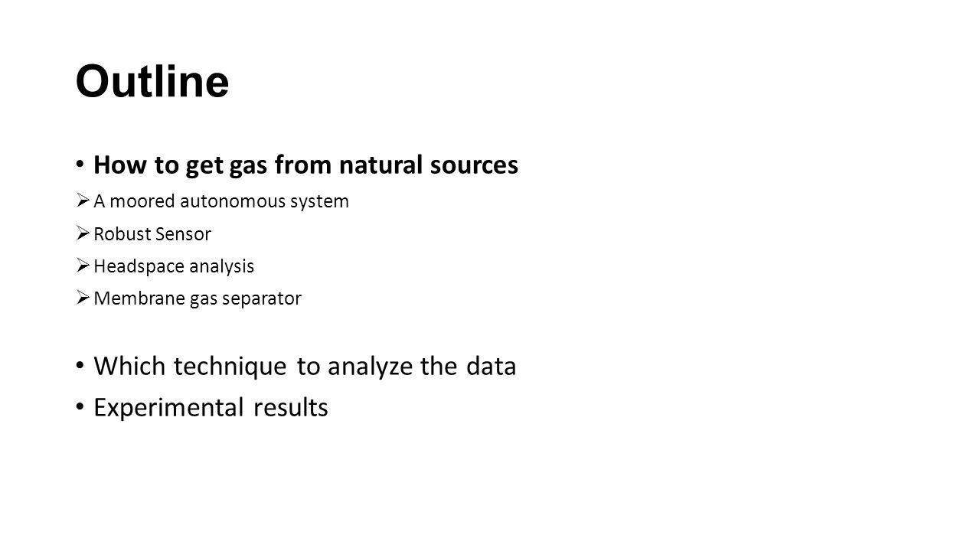980x551 pixels.
Task: Click the bold "How to get gas from natural sources" heading
Action: [305, 165]
